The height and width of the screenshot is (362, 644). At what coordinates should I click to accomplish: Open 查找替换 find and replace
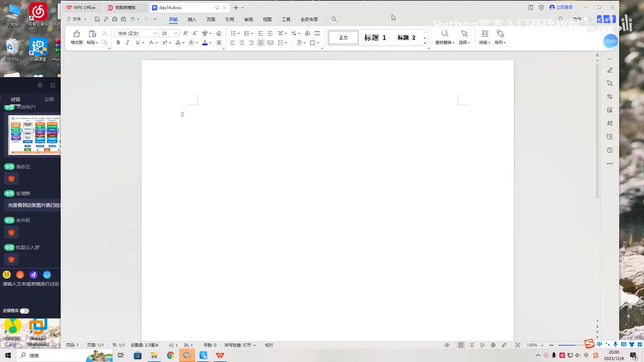pyautogui.click(x=445, y=37)
